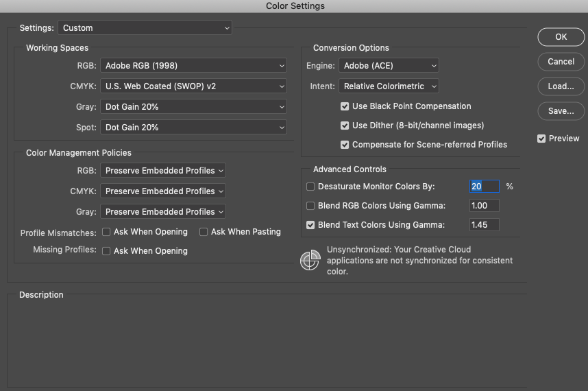Image resolution: width=588 pixels, height=391 pixels.
Task: Open the Settings preset dropdown
Action: pos(145,28)
